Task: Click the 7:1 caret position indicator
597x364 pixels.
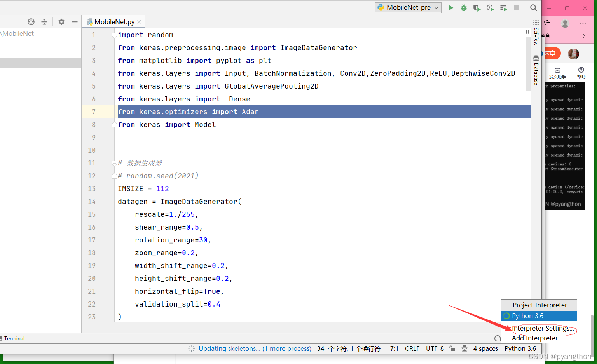Action: [x=394, y=348]
